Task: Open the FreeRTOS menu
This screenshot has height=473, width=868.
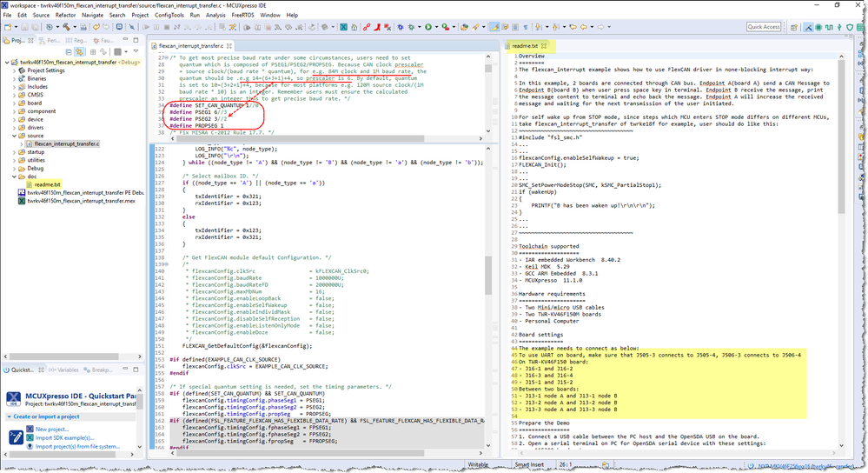Action: pyautogui.click(x=242, y=15)
